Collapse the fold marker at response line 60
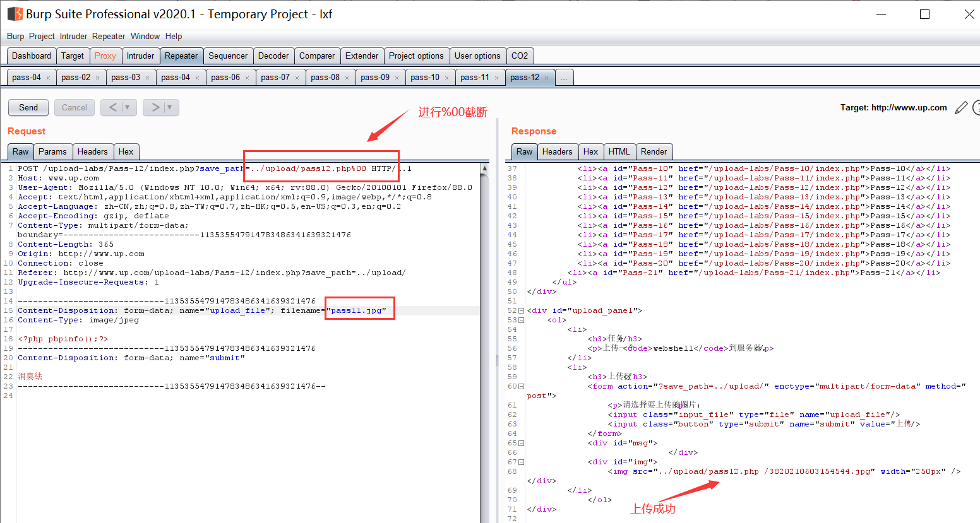Image resolution: width=980 pixels, height=523 pixels. point(521,386)
